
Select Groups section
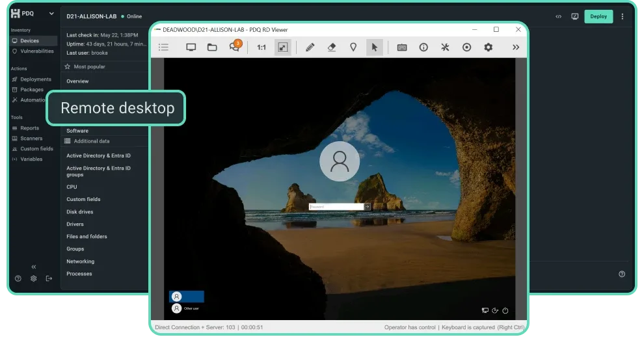[75, 249]
